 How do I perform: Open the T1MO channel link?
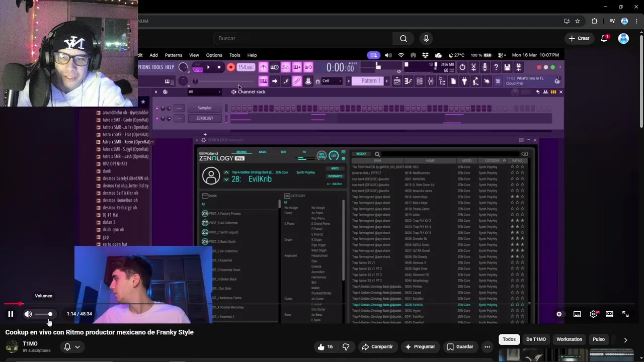click(x=30, y=344)
